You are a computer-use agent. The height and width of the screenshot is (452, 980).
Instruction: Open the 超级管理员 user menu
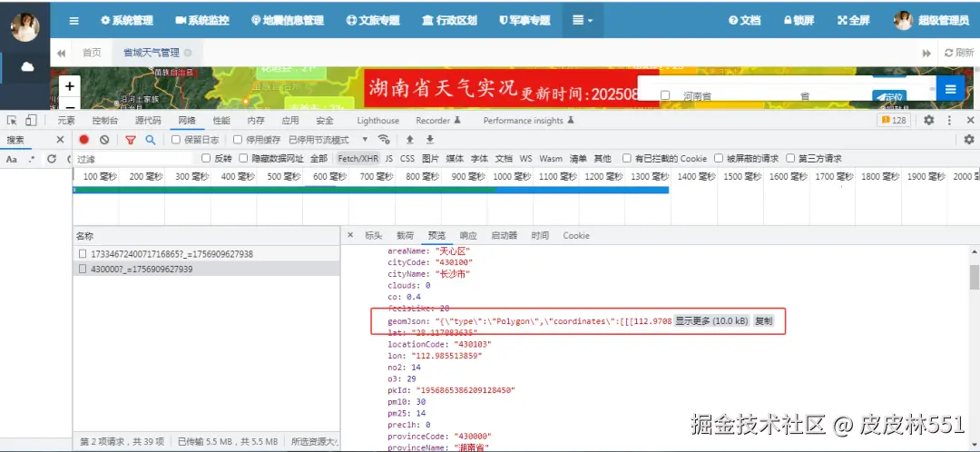(x=931, y=20)
